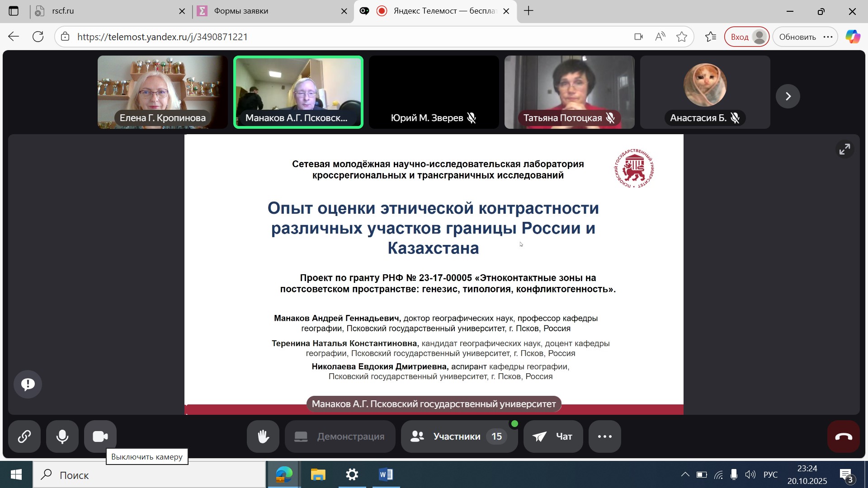The image size is (868, 488).
Task: Start screen Демонстрация
Action: click(x=340, y=436)
